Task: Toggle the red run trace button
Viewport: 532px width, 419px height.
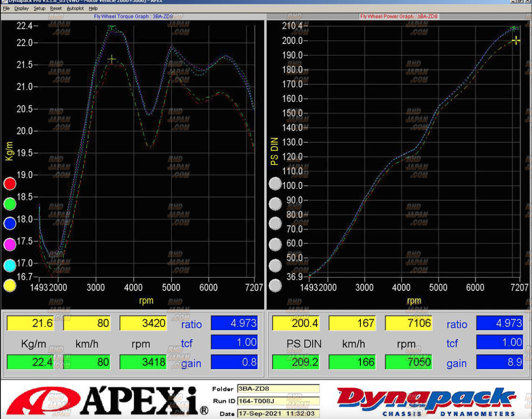Action: (10, 183)
